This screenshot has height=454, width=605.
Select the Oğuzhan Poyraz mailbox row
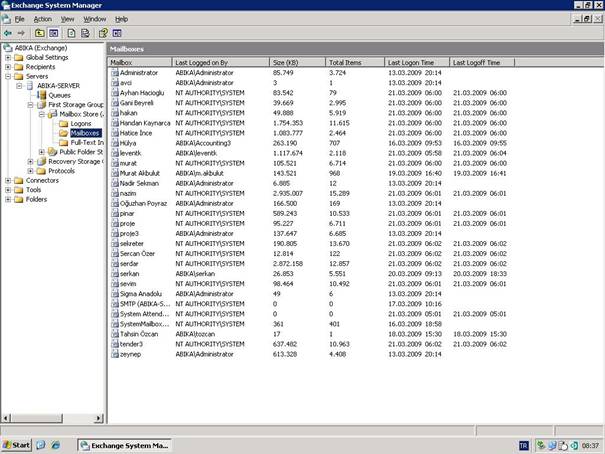[x=313, y=203]
